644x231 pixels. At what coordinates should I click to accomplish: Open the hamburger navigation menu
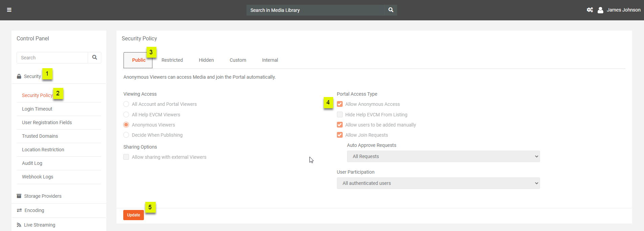[x=9, y=10]
